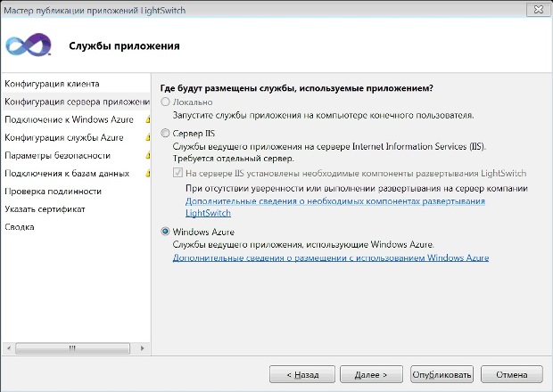Viewport: 553px width, 392px height.
Task: Toggle the IIS deployment components checkbox
Action: [177, 173]
